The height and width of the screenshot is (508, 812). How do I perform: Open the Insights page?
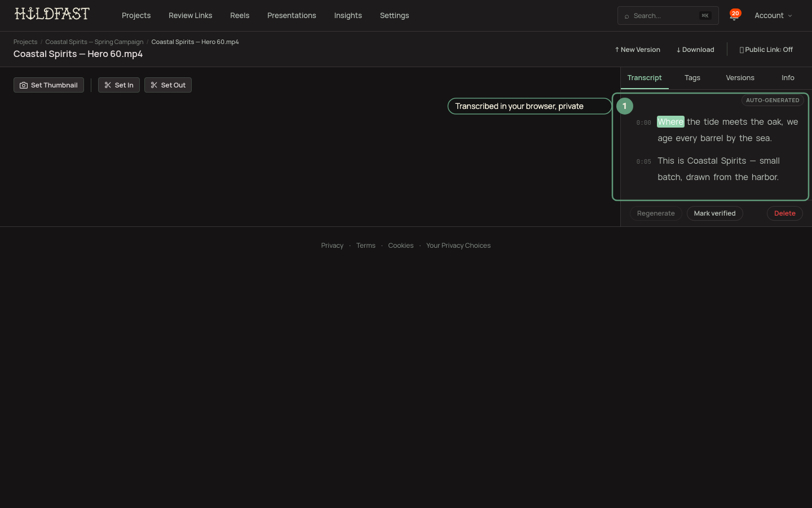pos(348,15)
